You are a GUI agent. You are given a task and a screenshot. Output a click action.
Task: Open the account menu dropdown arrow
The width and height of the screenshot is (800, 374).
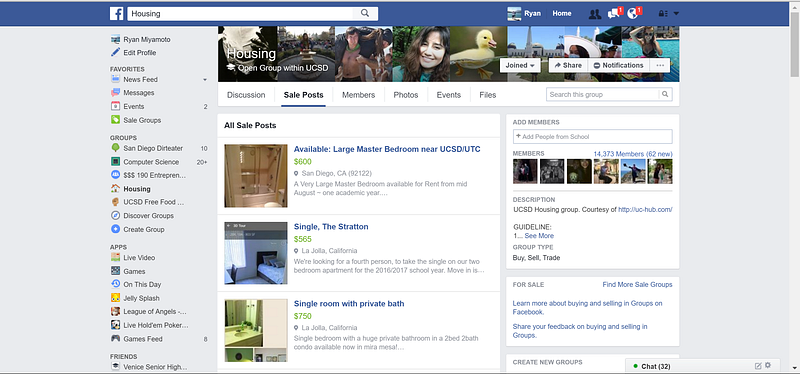676,14
